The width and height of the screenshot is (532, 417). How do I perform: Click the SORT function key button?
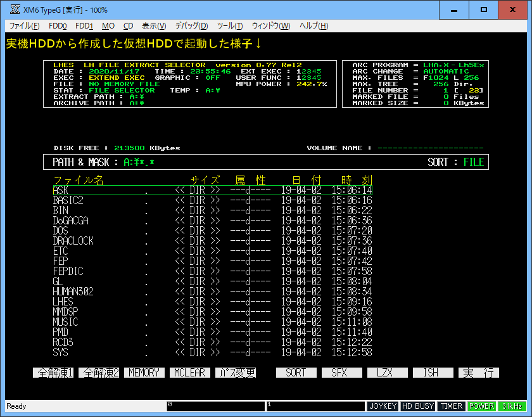296,373
